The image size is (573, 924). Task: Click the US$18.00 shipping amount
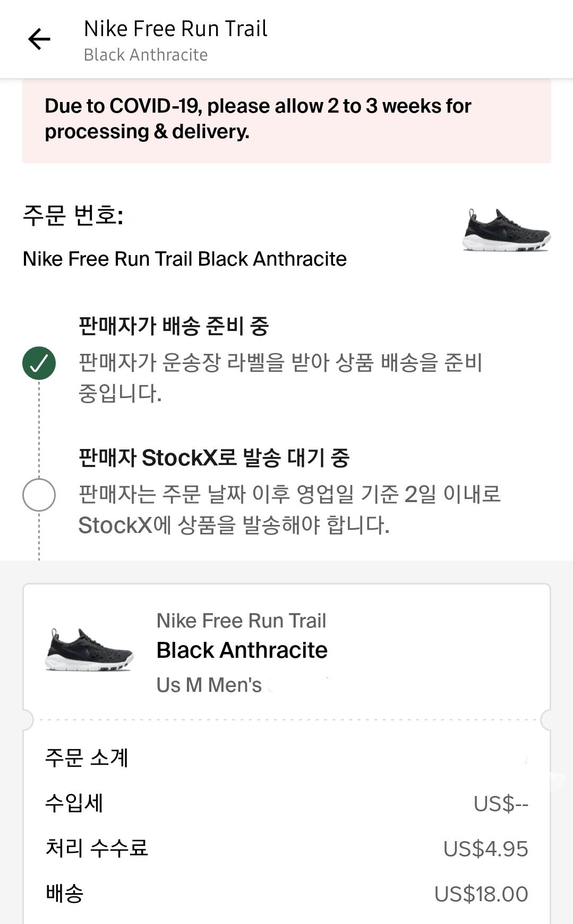click(x=481, y=894)
